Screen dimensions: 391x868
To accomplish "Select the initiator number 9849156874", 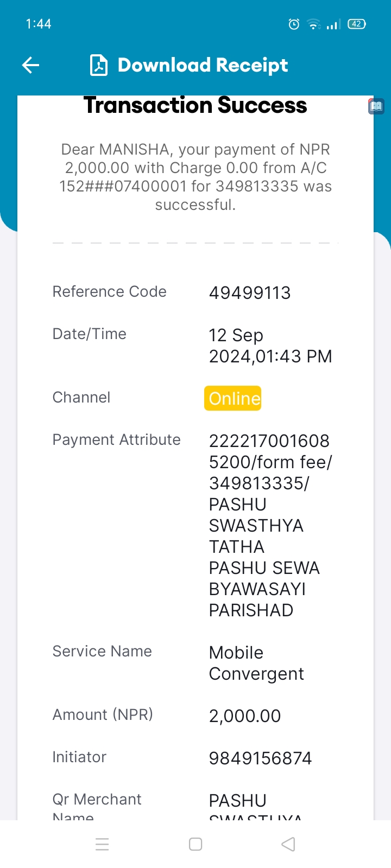I will 260,758.
